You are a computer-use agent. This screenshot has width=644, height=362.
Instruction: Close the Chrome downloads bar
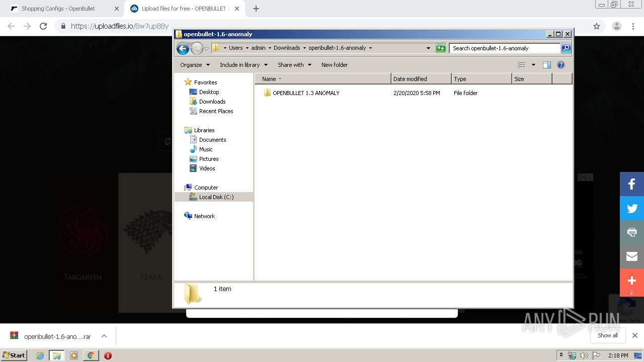point(635,335)
